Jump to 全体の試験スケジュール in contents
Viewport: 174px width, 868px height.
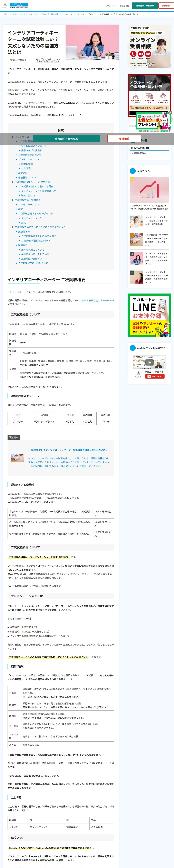[x=34, y=146]
